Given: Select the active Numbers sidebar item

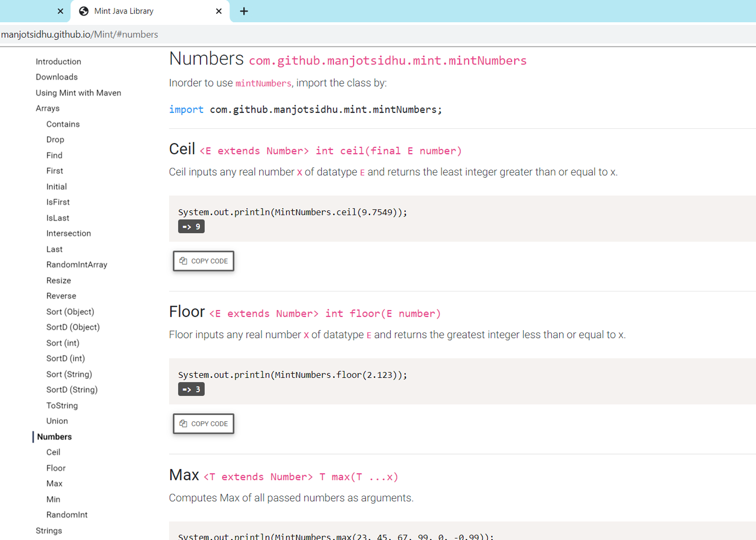Looking at the screenshot, I should pos(54,437).
